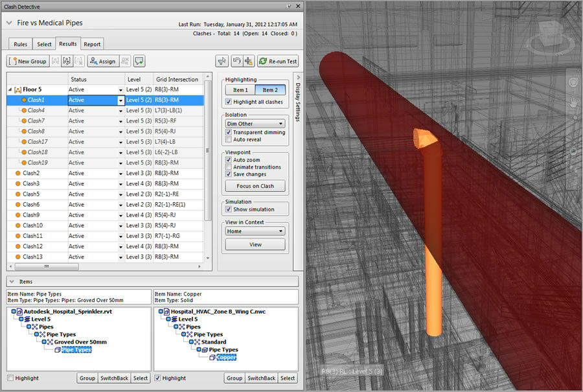Click the Filter by Selection icon
583x392 pixels.
click(x=222, y=62)
